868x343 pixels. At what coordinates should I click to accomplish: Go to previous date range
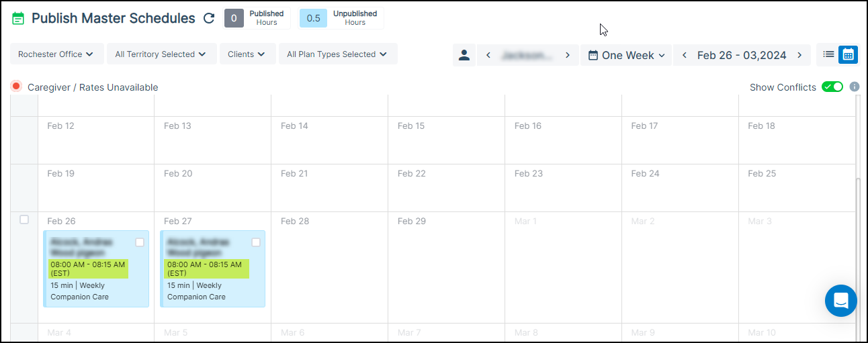[x=685, y=55]
